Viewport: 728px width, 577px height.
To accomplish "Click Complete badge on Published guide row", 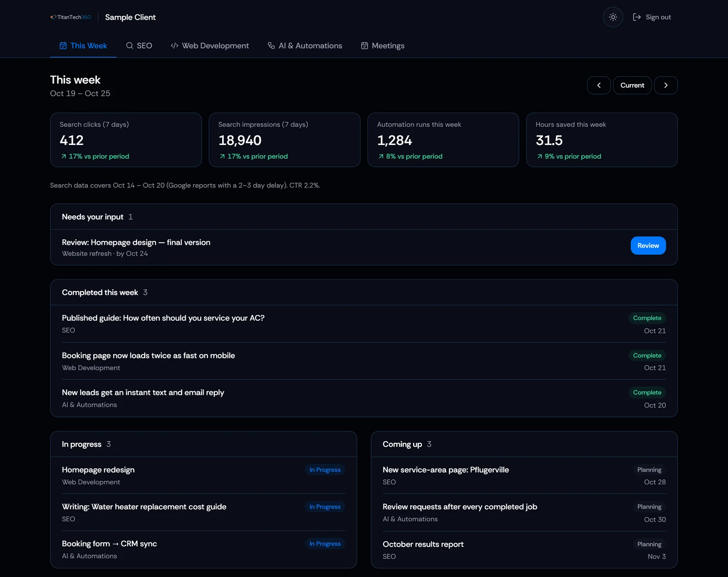I will (647, 318).
